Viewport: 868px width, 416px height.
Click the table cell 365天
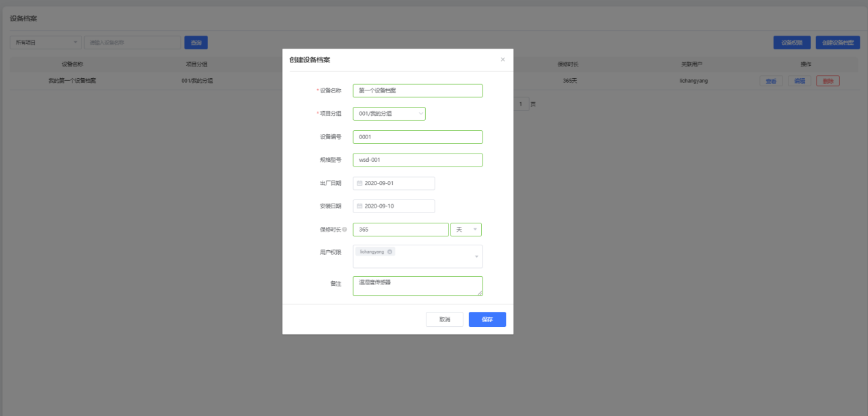[x=570, y=81]
